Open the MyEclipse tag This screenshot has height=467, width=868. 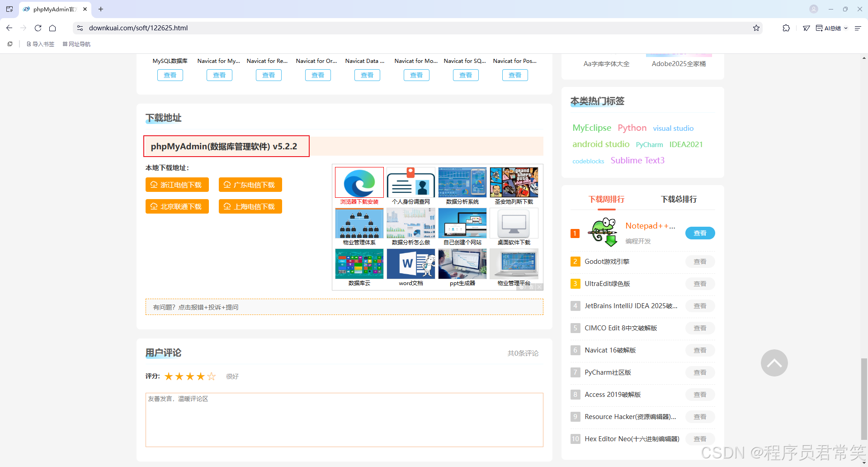592,128
